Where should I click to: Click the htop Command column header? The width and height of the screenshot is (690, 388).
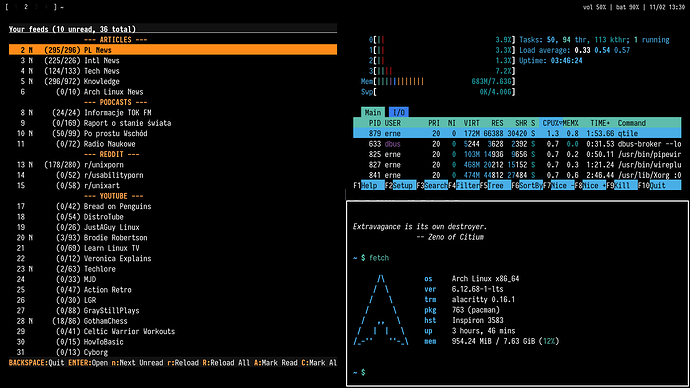click(631, 123)
